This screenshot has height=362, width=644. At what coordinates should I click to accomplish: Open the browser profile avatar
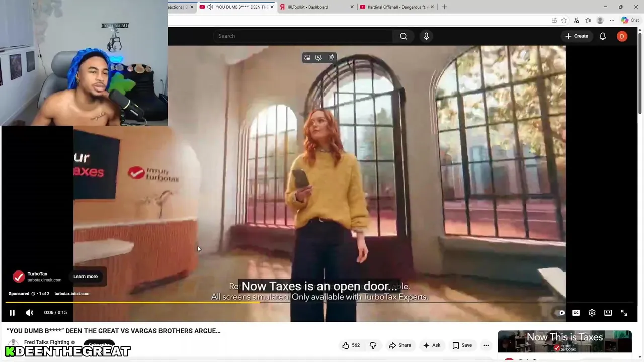pyautogui.click(x=600, y=20)
